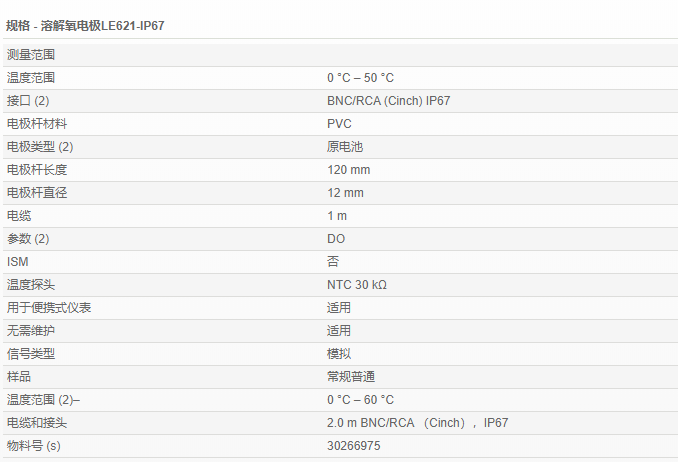Click the 1 m cable value
The width and height of the screenshot is (678, 462).
click(337, 216)
